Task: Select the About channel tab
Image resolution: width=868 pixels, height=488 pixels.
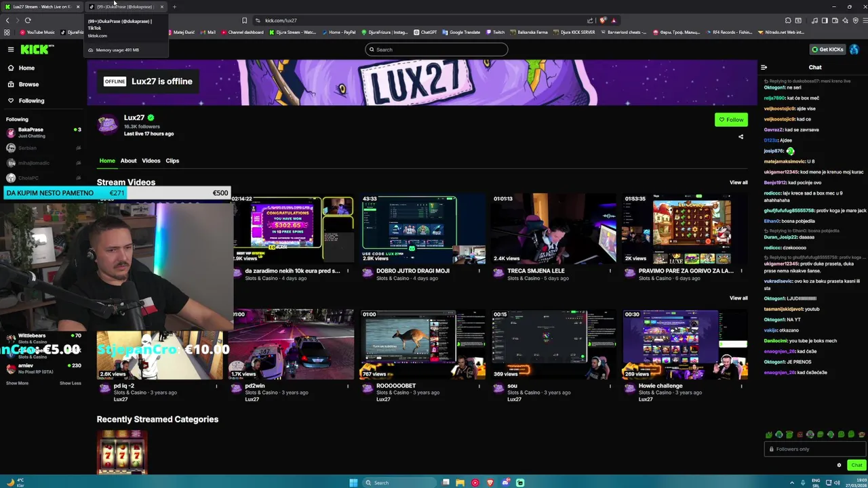Action: pyautogui.click(x=128, y=161)
